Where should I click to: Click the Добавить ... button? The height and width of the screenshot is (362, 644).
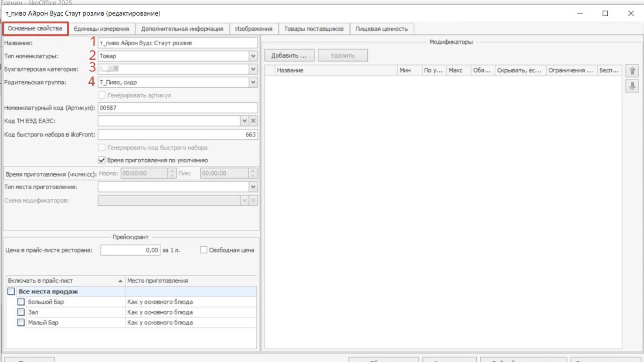click(289, 55)
